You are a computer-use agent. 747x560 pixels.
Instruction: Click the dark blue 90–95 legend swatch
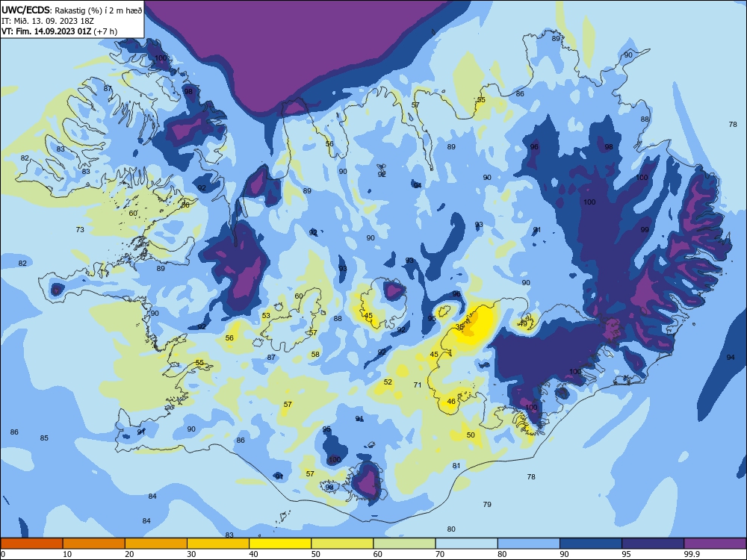point(591,544)
